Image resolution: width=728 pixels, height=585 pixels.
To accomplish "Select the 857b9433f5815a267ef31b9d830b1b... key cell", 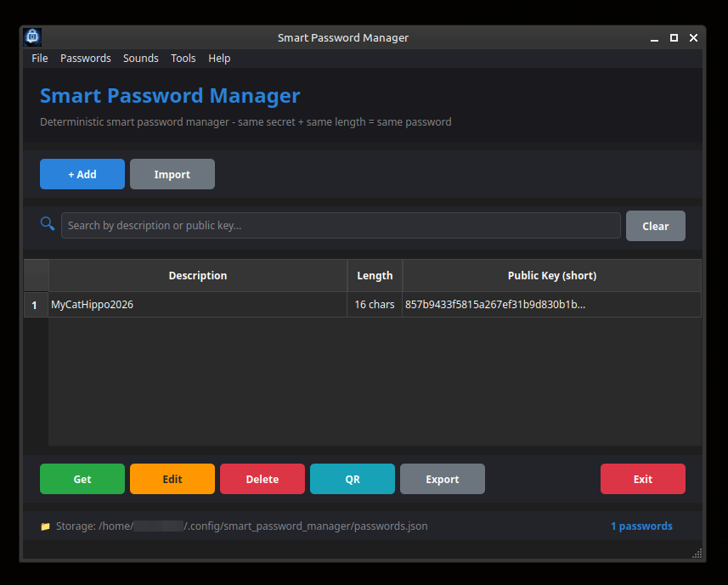I will tap(552, 305).
